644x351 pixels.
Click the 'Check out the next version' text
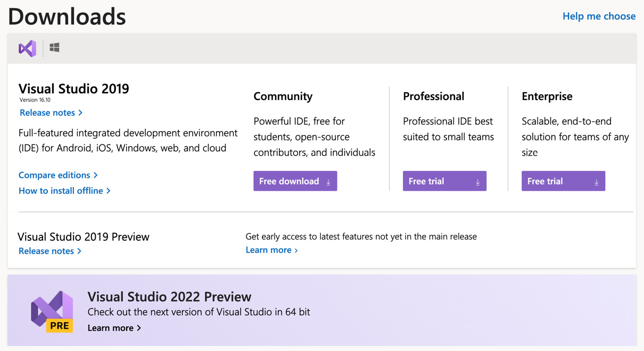point(199,312)
